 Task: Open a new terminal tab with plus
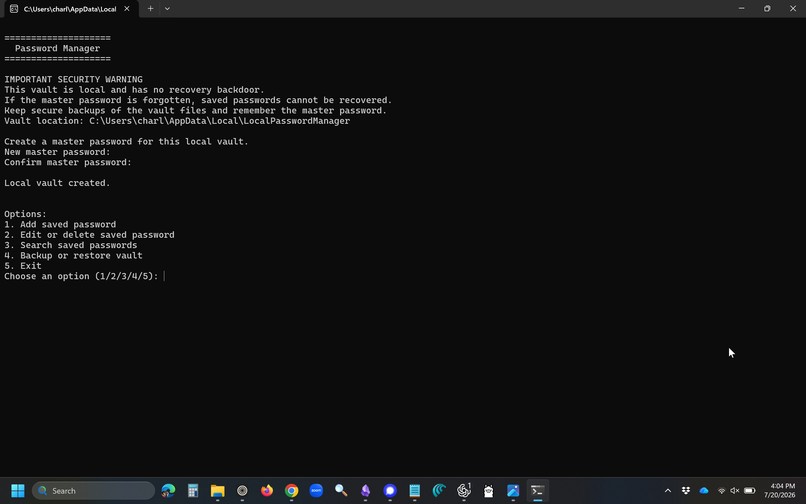coord(150,9)
